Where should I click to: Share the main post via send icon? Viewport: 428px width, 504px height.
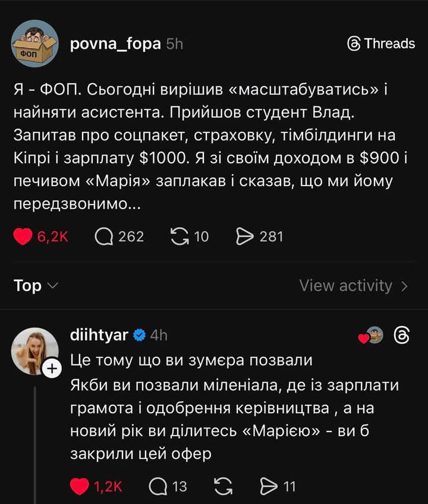(x=245, y=237)
